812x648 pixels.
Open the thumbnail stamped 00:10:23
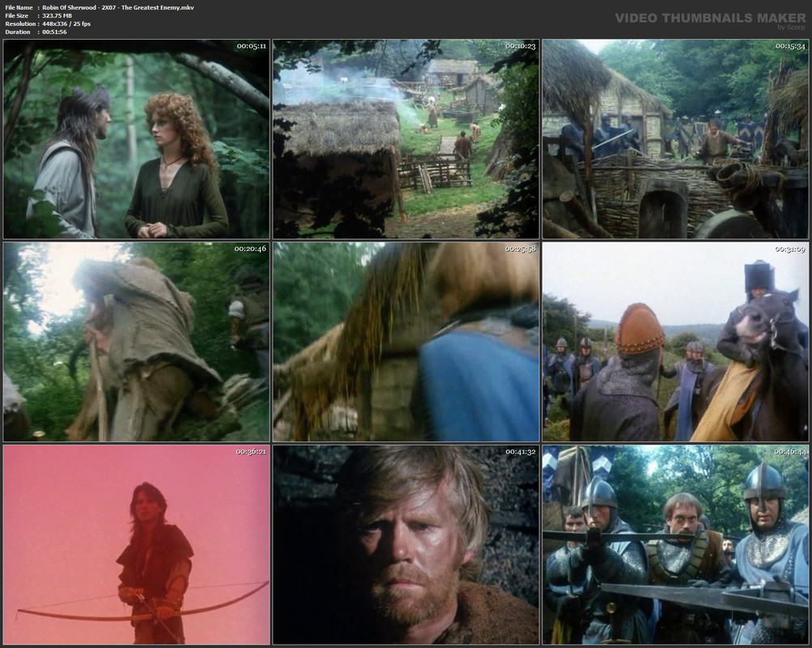coord(406,139)
